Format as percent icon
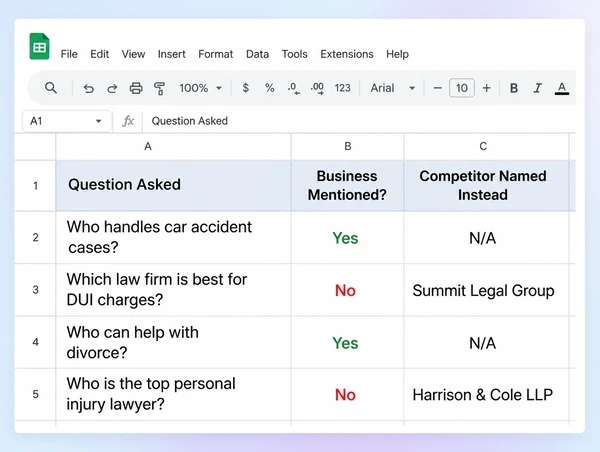This screenshot has width=600, height=452. click(269, 88)
